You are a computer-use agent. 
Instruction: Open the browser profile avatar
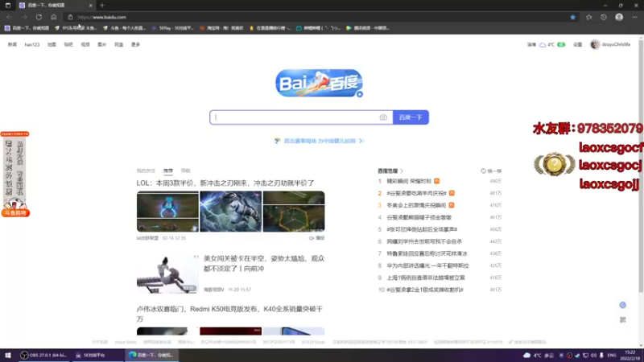point(619,17)
